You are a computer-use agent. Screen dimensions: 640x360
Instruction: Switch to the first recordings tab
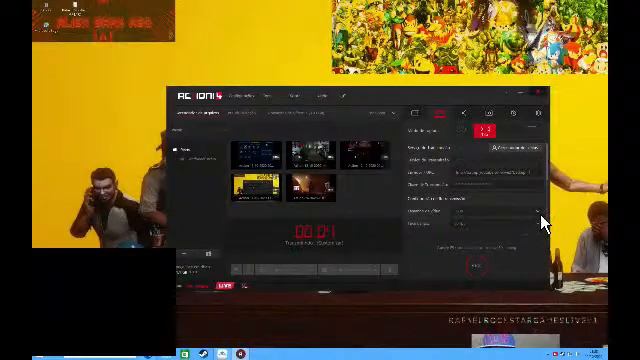click(198, 113)
